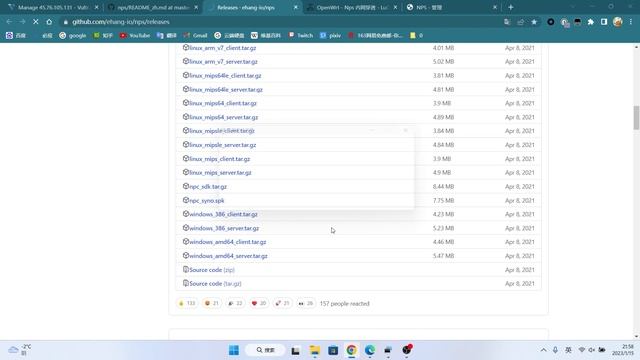640x360 pixels.
Task: Open the pixiv bookmark
Action: coord(331,36)
